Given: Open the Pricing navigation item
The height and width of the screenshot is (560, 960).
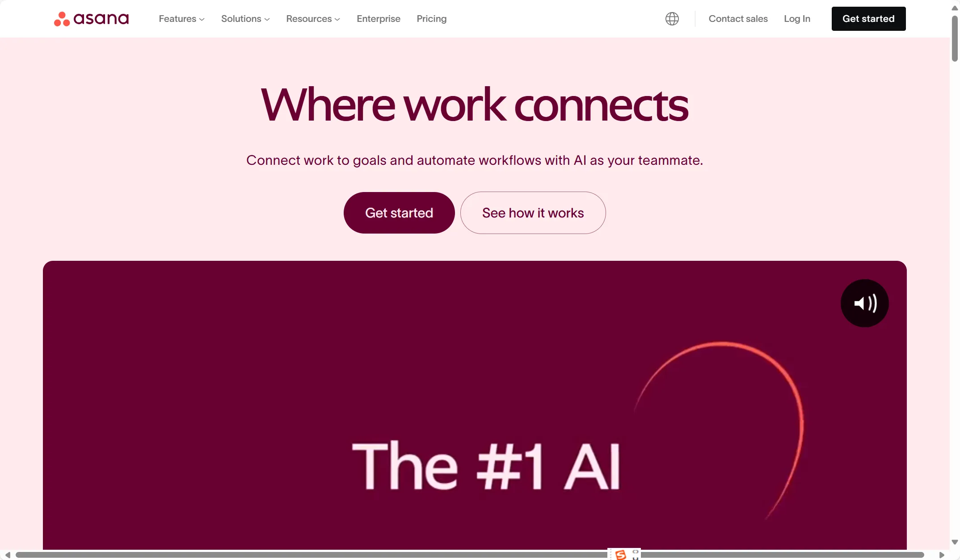Looking at the screenshot, I should coord(432,19).
